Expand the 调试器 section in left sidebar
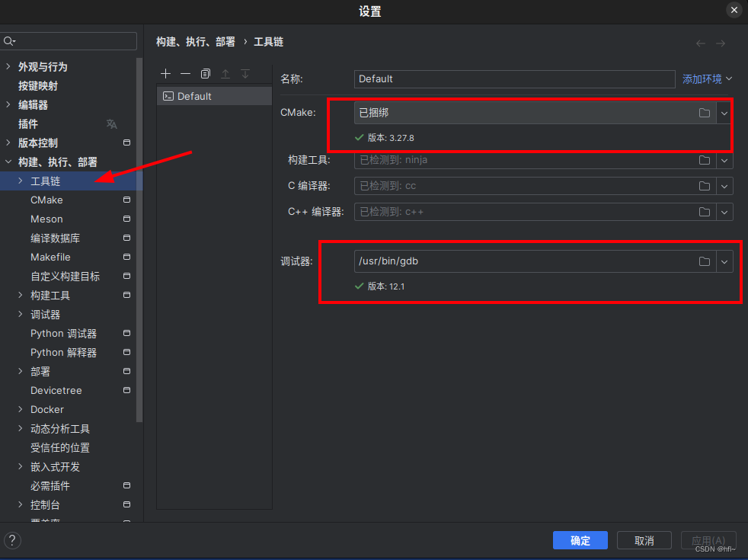 tap(20, 314)
